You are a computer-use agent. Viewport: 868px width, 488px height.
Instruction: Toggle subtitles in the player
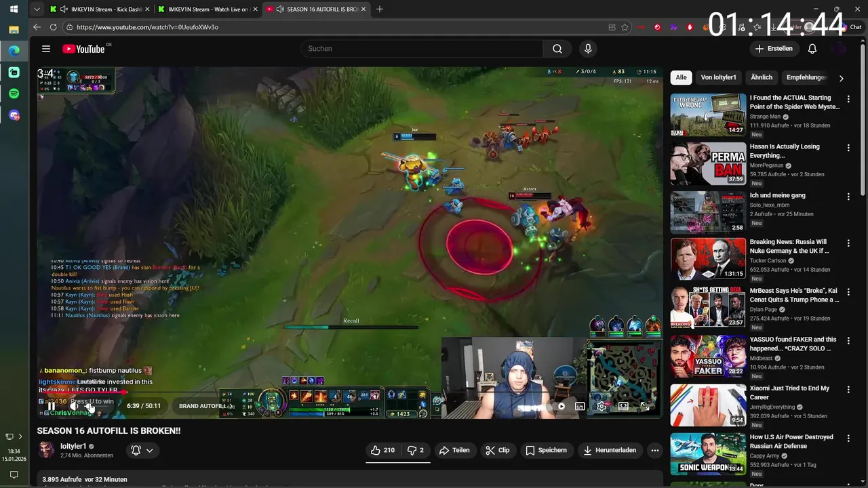pyautogui.click(x=580, y=407)
